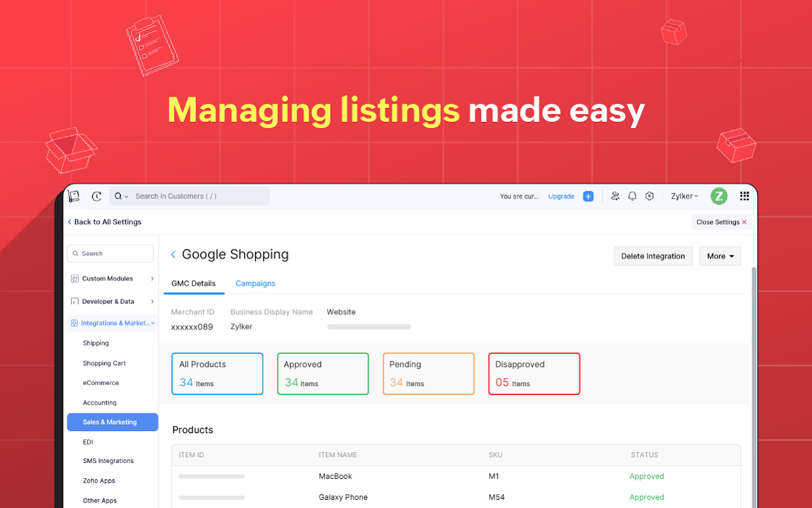Select the Pending items card
Screen dimensions: 812x508
[428, 374]
